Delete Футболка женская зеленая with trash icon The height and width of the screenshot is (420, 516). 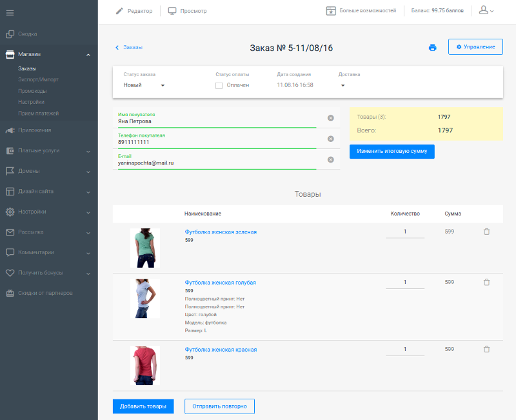coord(487,232)
